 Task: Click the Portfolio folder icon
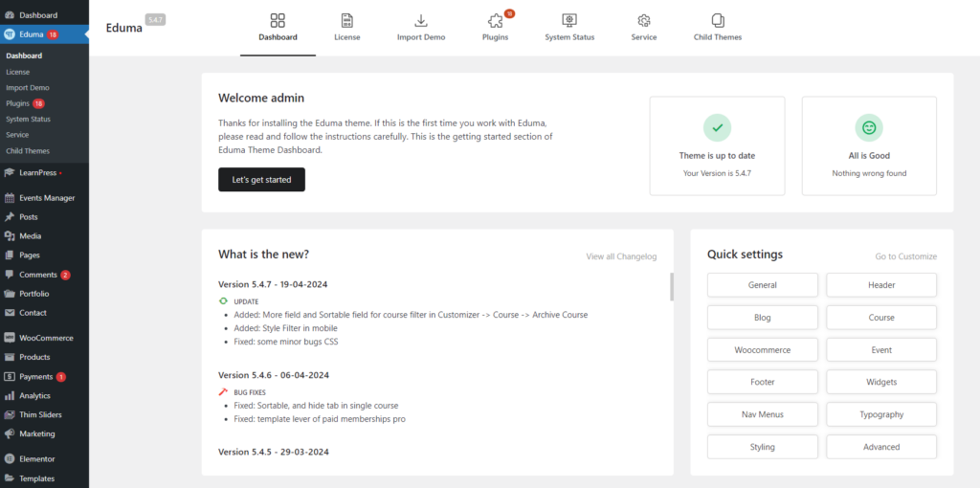tap(10, 294)
